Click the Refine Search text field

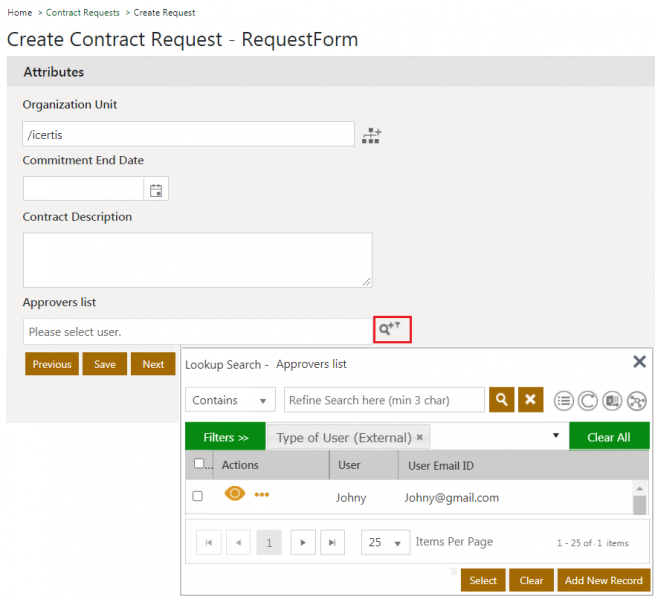(x=384, y=400)
